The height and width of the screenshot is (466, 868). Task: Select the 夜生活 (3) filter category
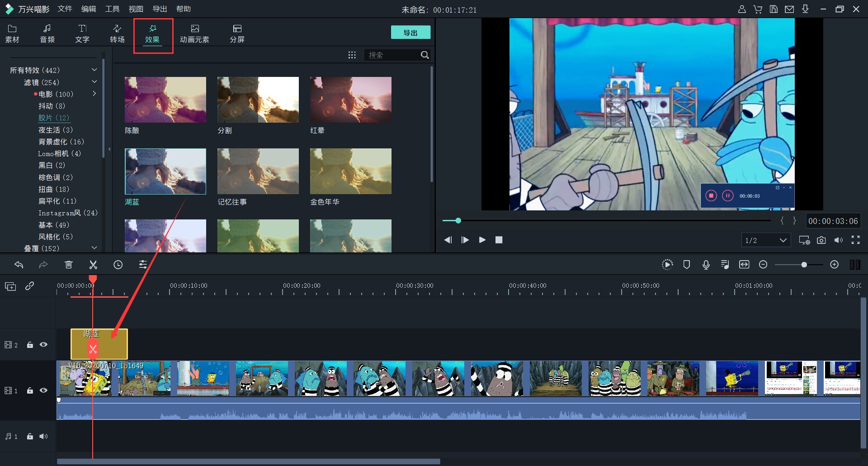55,130
